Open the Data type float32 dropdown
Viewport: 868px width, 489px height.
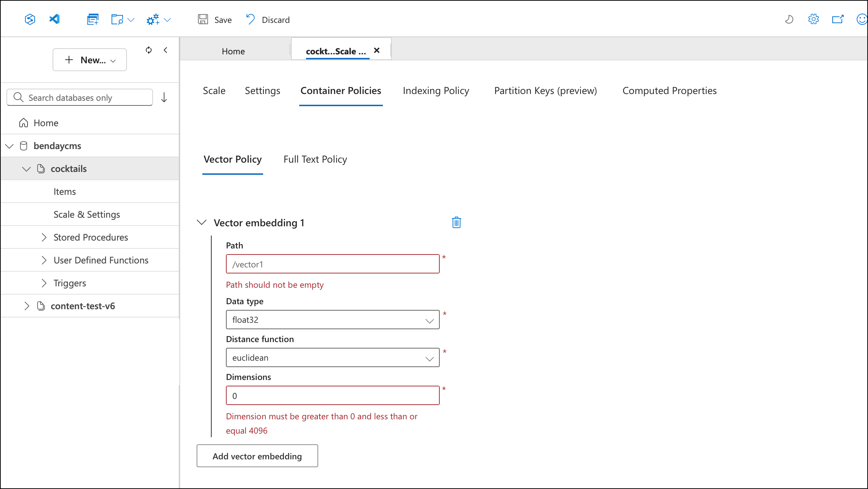[x=332, y=320]
